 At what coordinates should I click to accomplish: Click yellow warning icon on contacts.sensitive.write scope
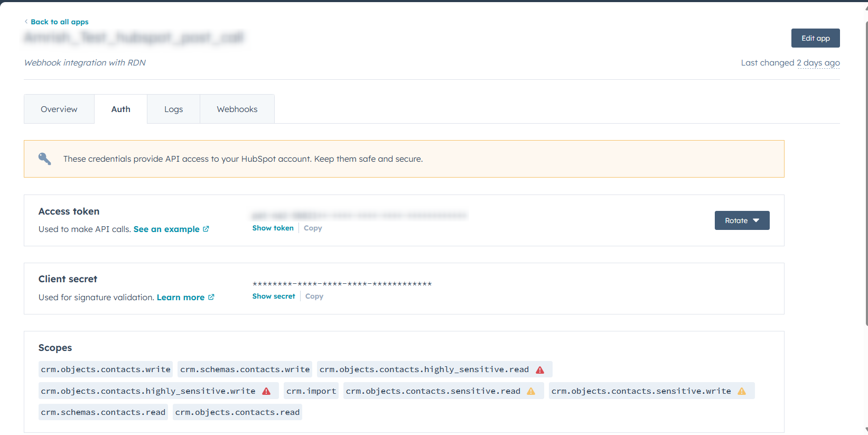click(x=742, y=391)
